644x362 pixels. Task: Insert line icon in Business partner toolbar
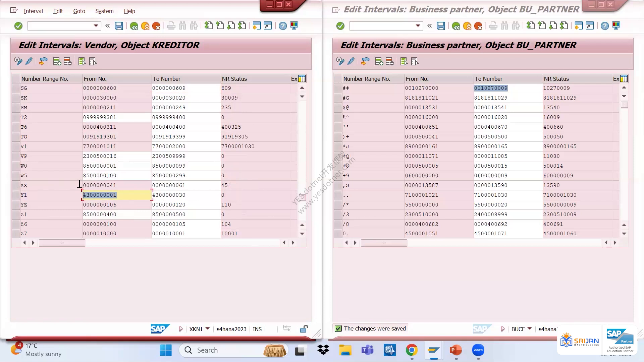[x=379, y=61]
